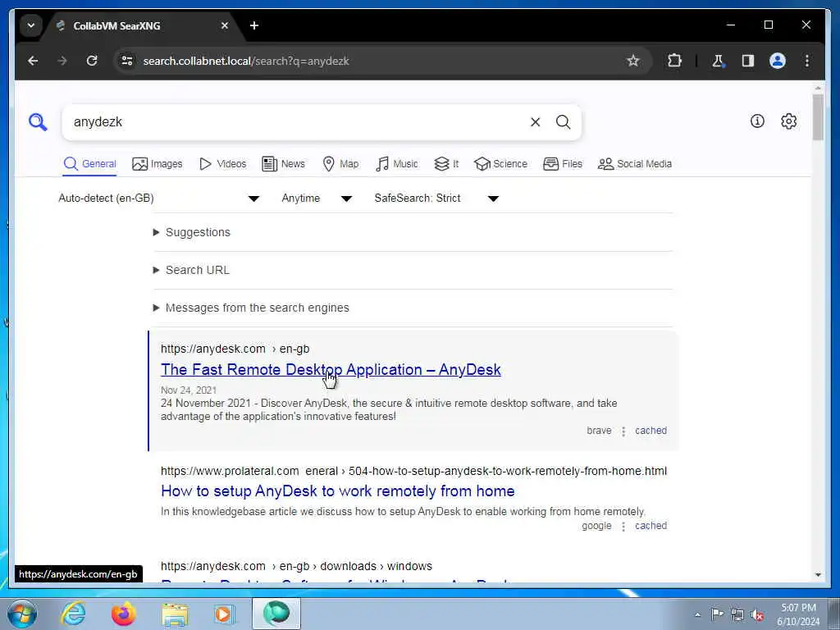The width and height of the screenshot is (840, 630).
Task: Click the anydesk.com downloads › windows URL
Action: pyautogui.click(x=296, y=566)
